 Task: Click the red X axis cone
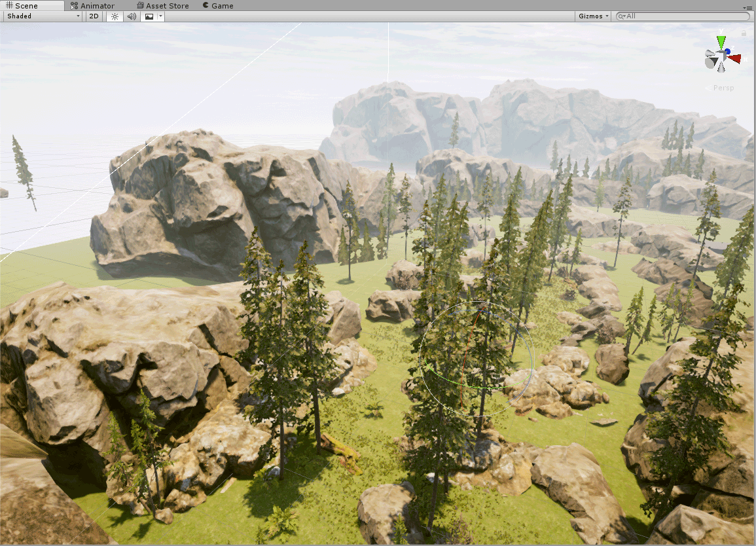pos(735,59)
